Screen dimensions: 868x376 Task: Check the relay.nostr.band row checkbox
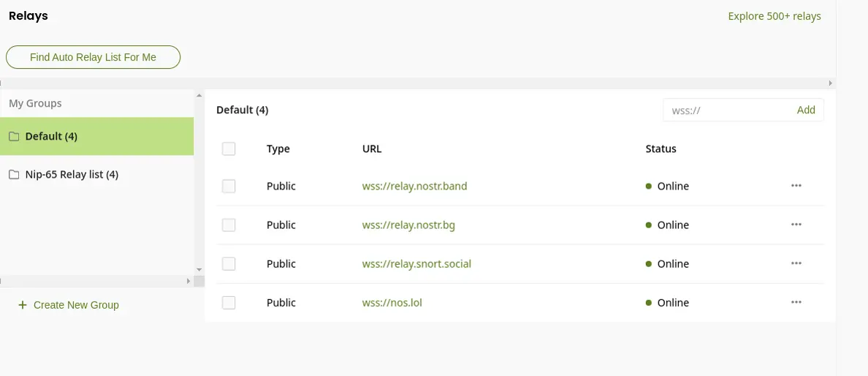tap(229, 187)
